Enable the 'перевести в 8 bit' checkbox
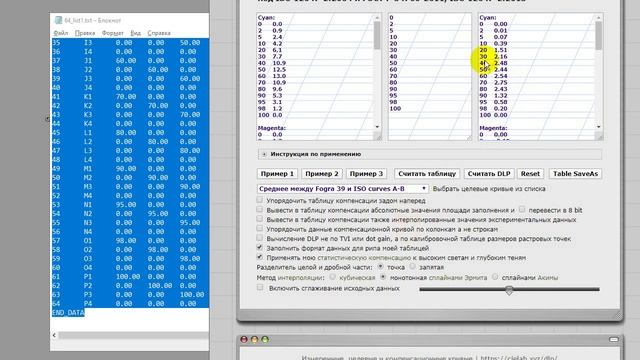 pos(522,209)
